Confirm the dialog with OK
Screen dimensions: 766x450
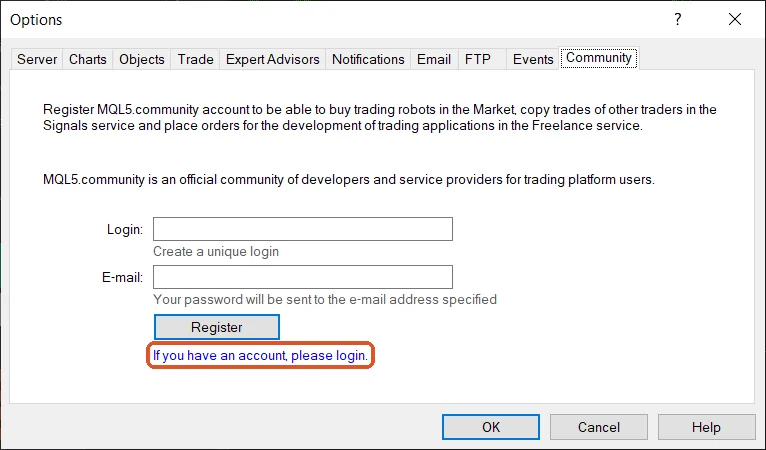[491, 427]
